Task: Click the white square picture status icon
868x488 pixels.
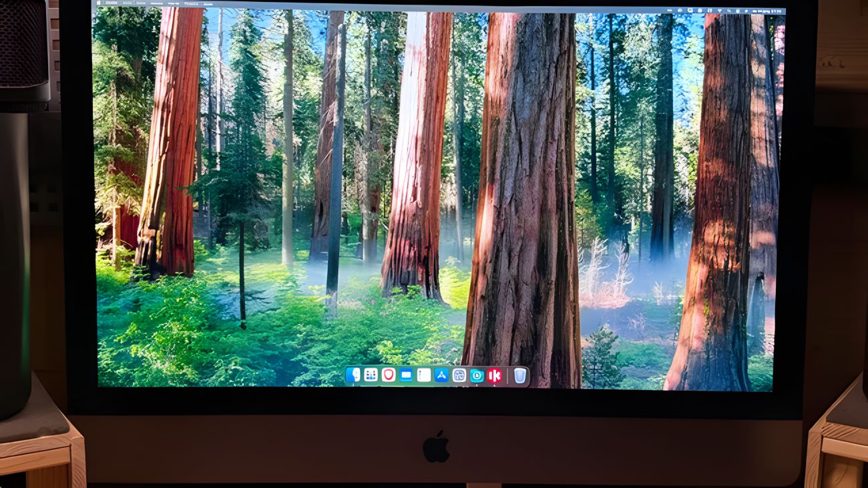Action: point(690,11)
